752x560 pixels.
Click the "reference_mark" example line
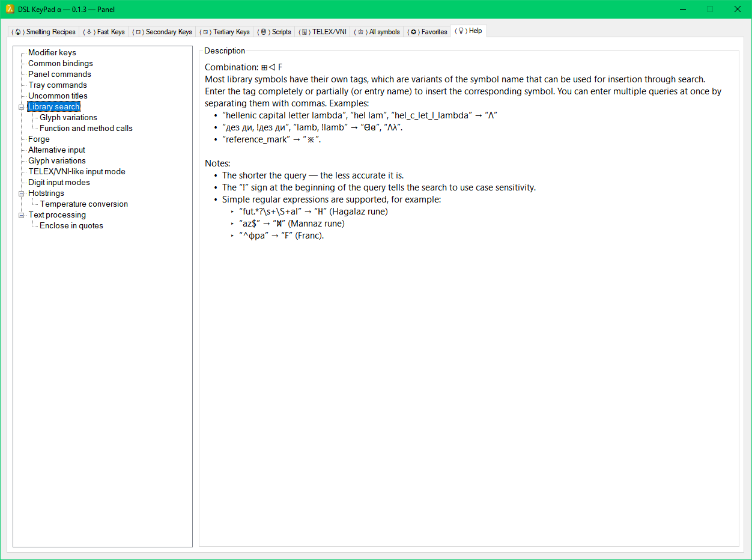(x=271, y=139)
